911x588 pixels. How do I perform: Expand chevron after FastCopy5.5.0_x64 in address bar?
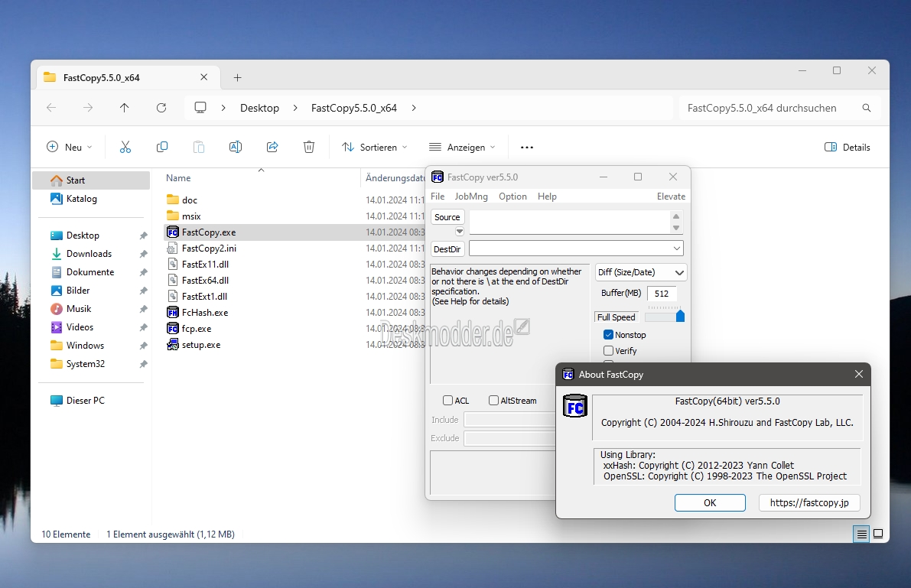[x=414, y=108]
